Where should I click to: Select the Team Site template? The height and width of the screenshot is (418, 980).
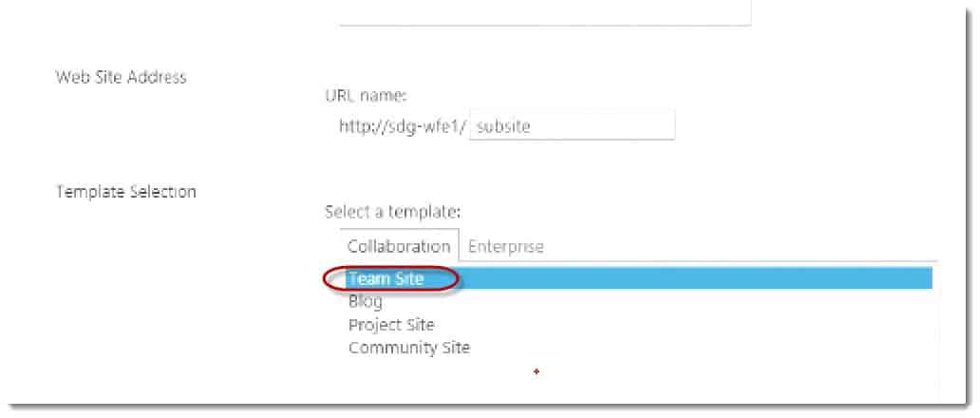[638, 278]
